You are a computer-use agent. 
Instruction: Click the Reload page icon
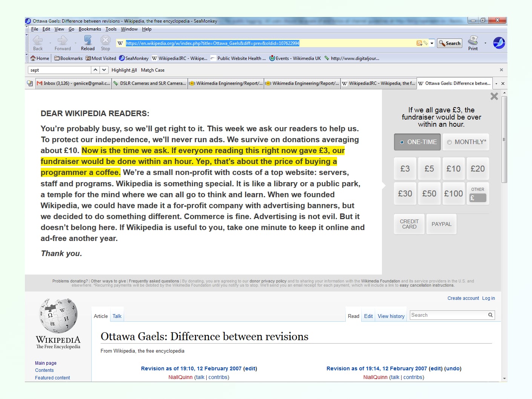[87, 40]
